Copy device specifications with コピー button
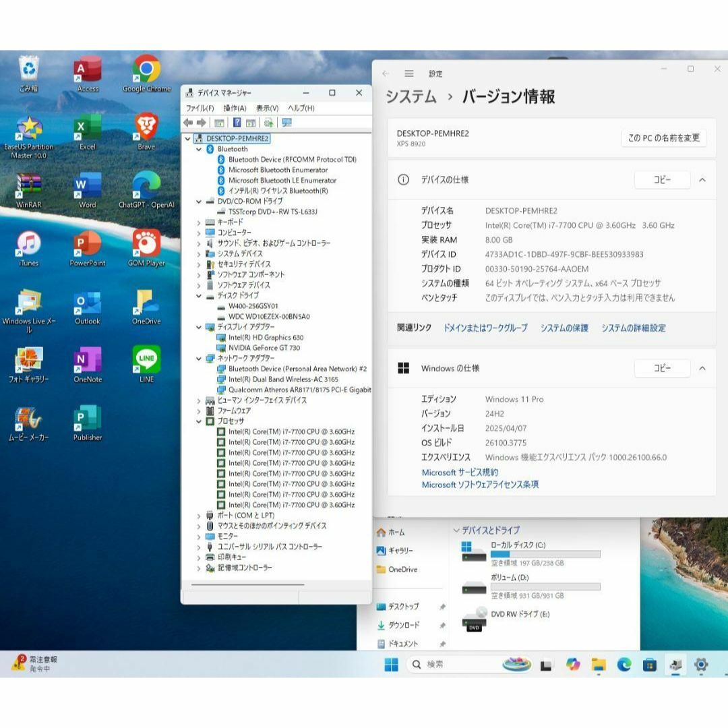This screenshot has width=728, height=728. tap(663, 180)
